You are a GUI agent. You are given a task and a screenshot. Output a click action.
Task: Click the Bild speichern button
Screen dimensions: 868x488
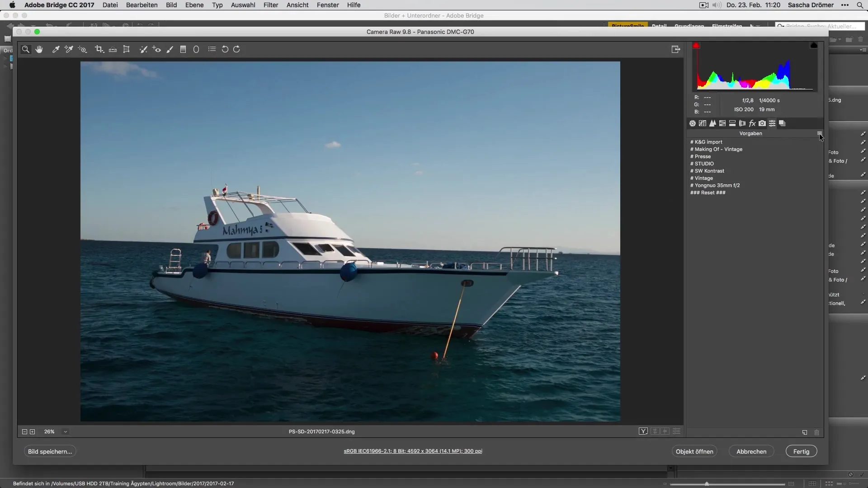(x=50, y=451)
